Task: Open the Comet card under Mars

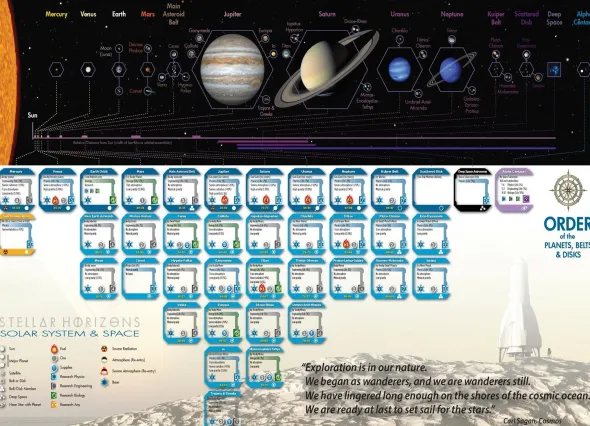Action: click(141, 279)
